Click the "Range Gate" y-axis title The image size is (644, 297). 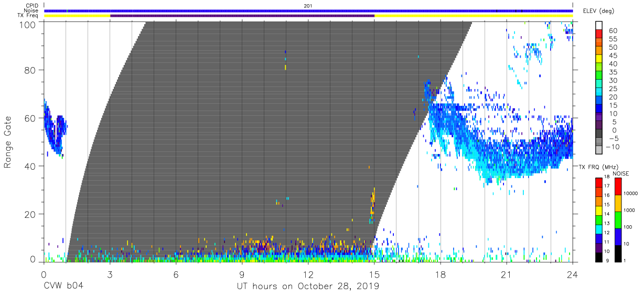click(8, 142)
